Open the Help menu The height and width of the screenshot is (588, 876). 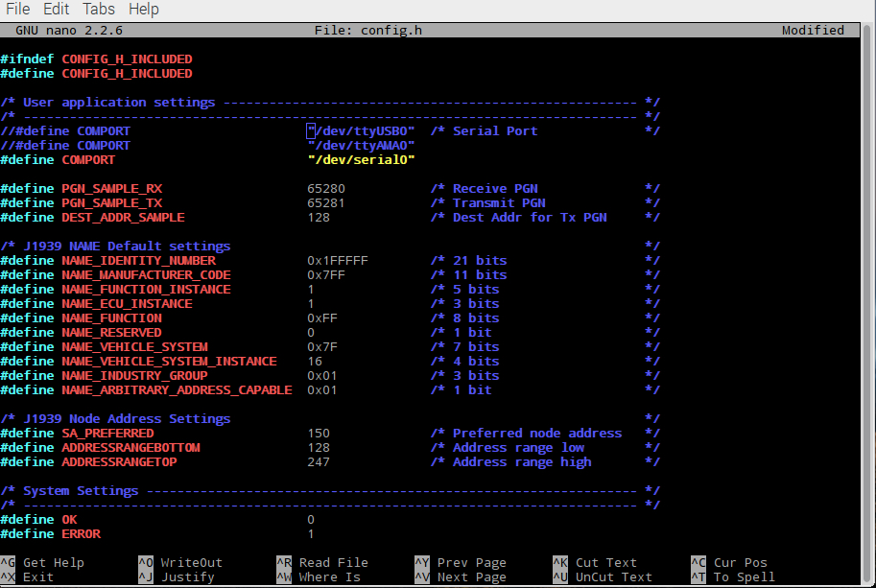tap(143, 10)
